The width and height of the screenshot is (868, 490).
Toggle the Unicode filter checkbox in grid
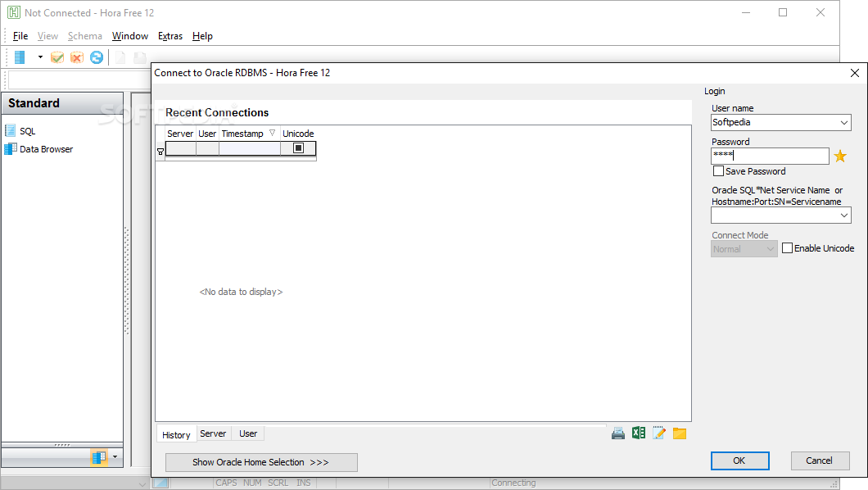(298, 147)
